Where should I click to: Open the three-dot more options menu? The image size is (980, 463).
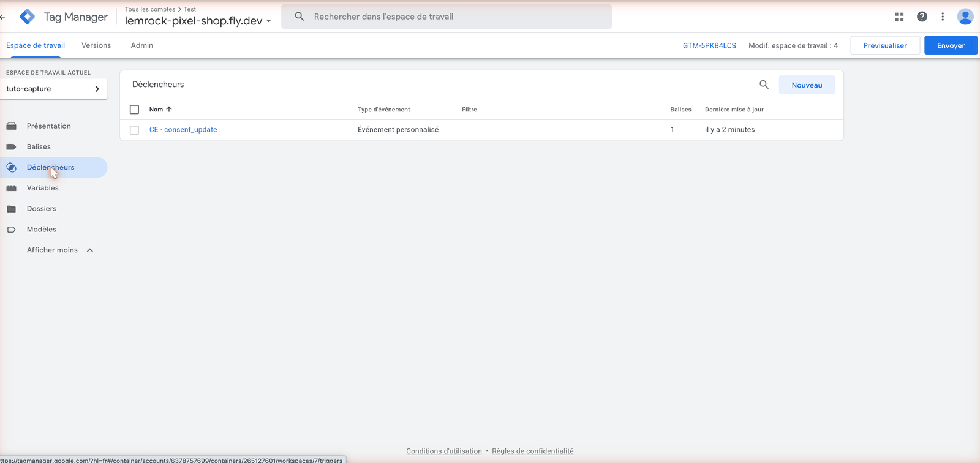(943, 17)
